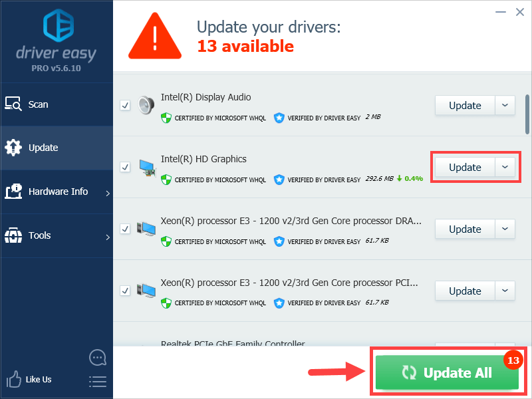The width and height of the screenshot is (532, 399).
Task: Uncheck the Intel(R) HD Graphics checkbox
Action: pos(125,167)
